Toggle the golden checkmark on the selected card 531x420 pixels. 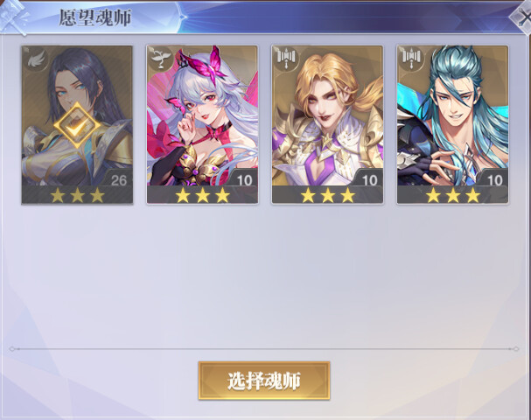tap(77, 126)
